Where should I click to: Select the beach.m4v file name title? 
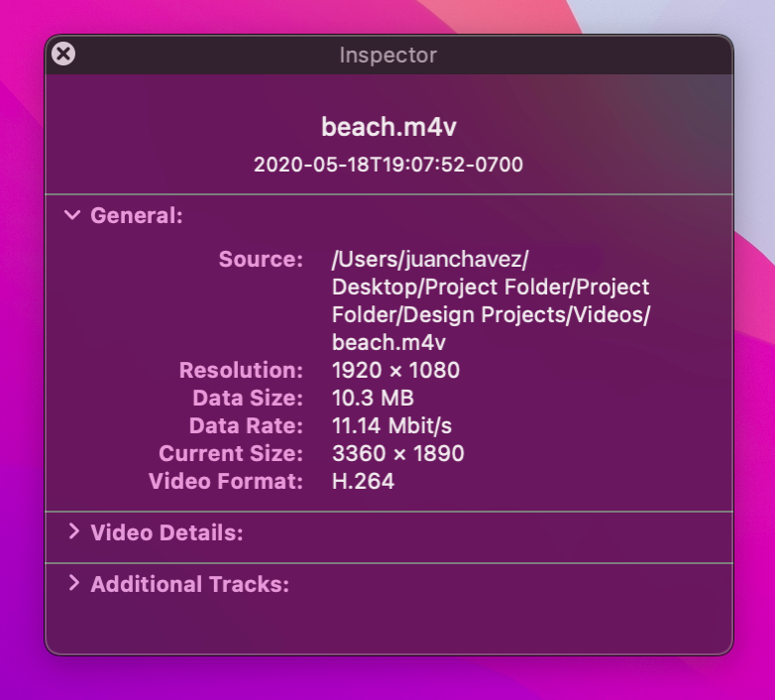click(388, 127)
